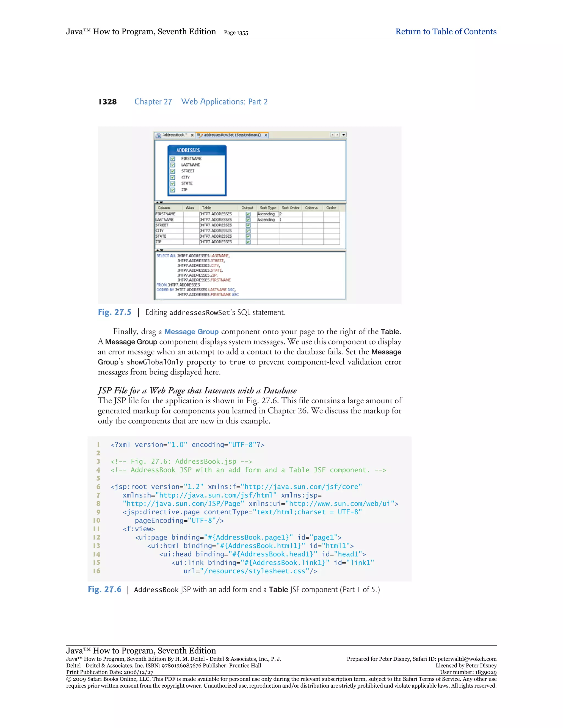Toggle STREET checkbox in ADDRESSES table box

[x=173, y=171]
